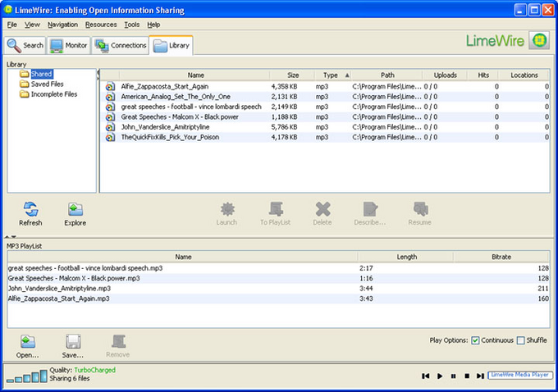
Task: Skip to next track in media player
Action: (x=480, y=376)
